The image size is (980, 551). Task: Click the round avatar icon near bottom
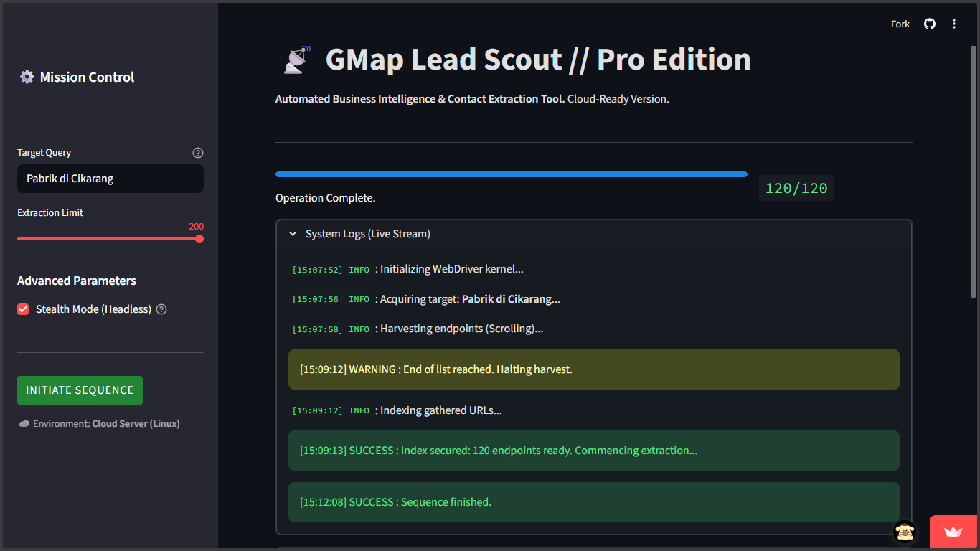coord(905,532)
